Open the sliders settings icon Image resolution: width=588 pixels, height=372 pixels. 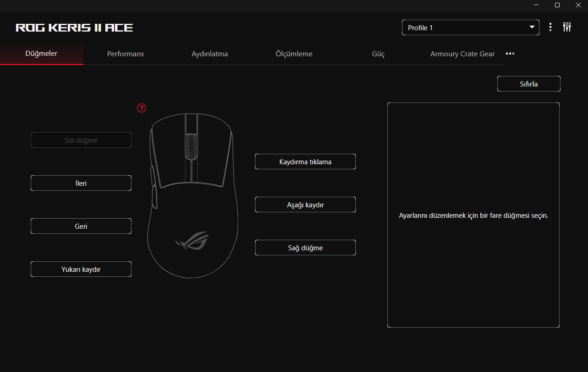point(567,27)
